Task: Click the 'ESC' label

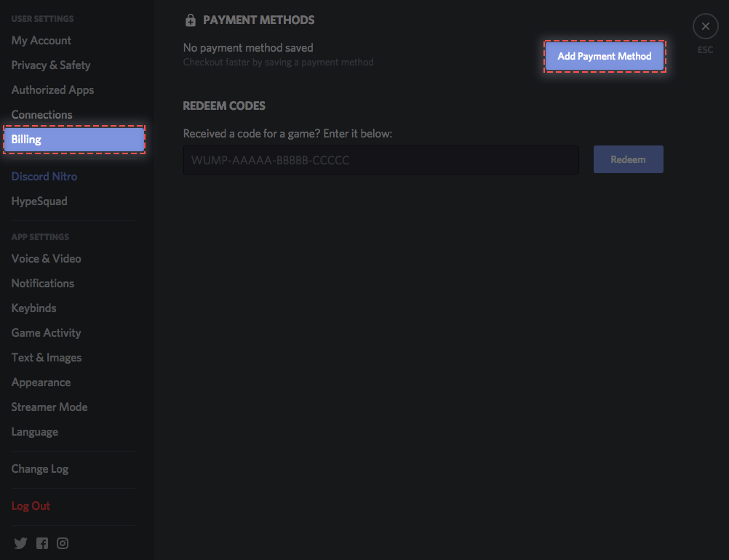Action: 705,49
